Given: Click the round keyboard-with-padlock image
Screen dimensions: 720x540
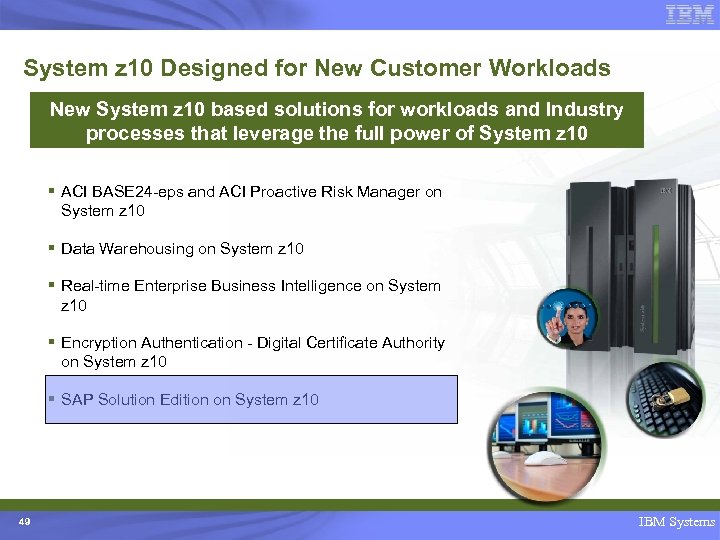Looking at the screenshot, I should (664, 399).
